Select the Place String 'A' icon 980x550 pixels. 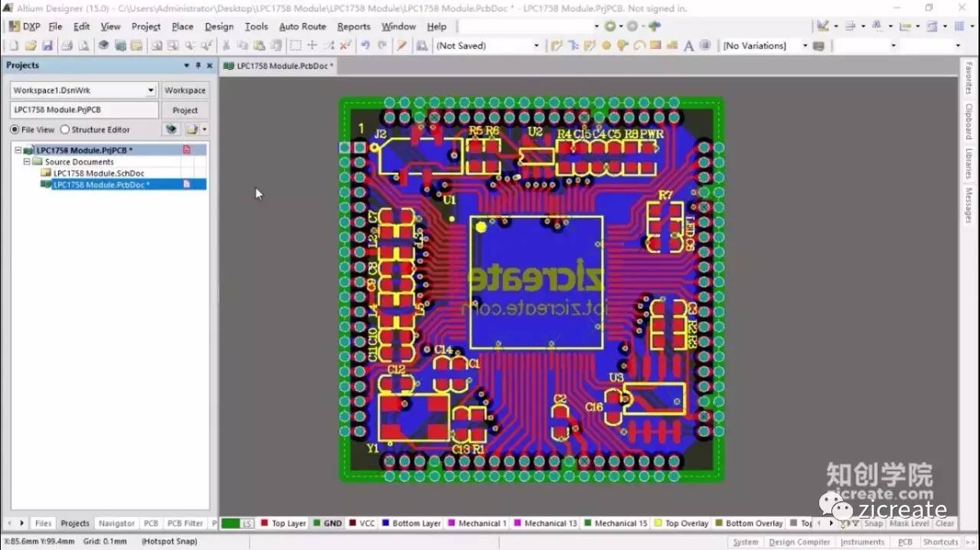688,46
